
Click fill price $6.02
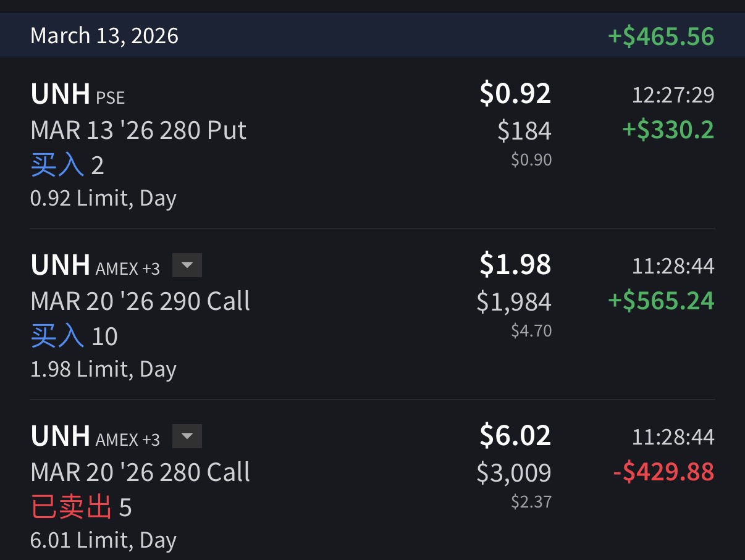tap(515, 436)
